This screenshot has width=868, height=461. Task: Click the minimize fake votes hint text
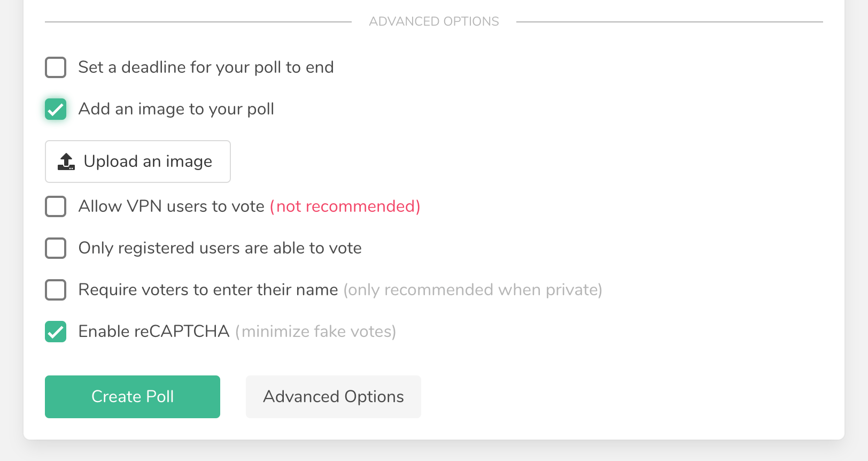(315, 332)
